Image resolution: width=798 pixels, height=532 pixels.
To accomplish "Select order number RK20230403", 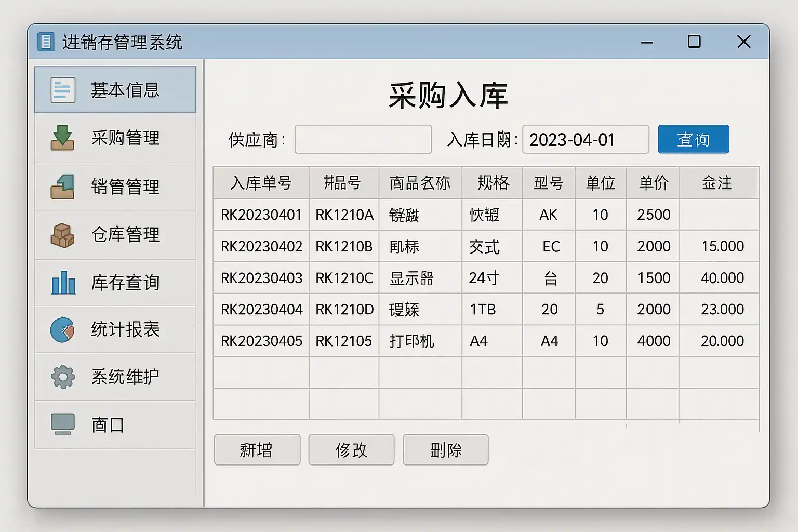I will (261, 278).
